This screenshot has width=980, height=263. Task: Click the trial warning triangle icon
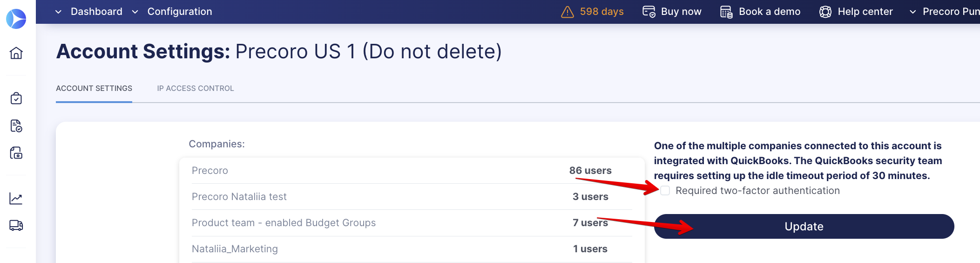tap(568, 12)
